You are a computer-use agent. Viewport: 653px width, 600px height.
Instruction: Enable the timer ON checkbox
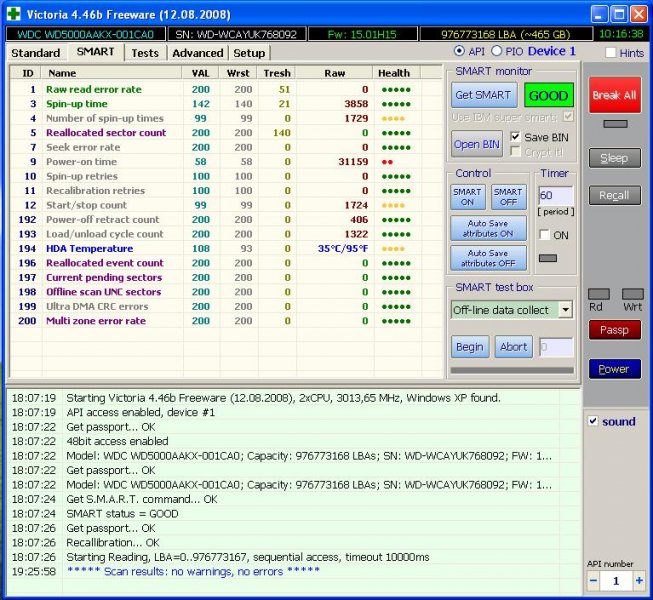click(x=545, y=235)
